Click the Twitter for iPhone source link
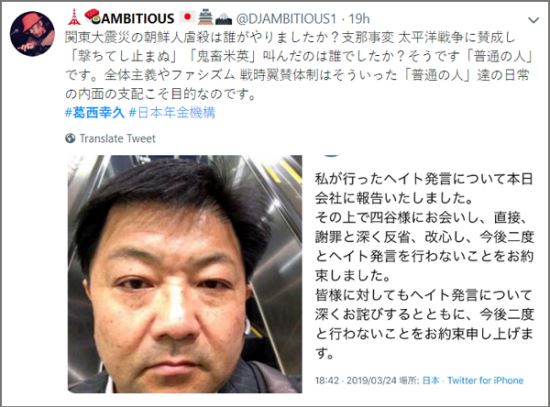Image resolution: width=550 pixels, height=407 pixels. click(x=485, y=380)
